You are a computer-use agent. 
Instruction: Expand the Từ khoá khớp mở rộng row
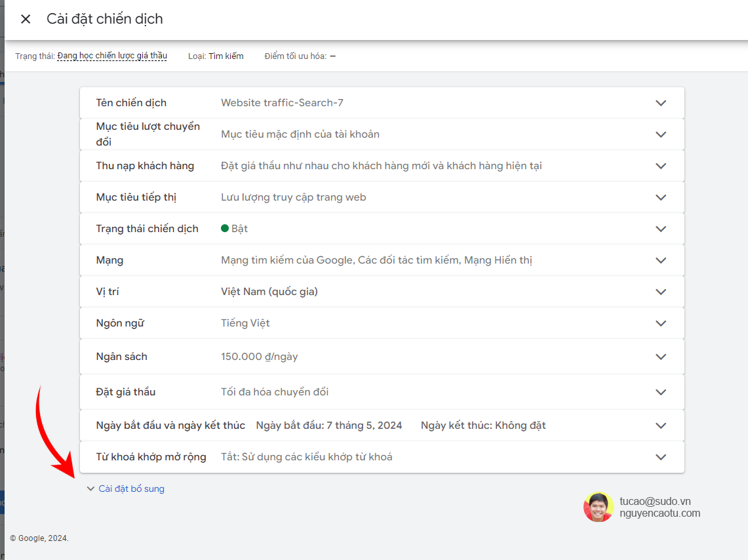coord(661,456)
